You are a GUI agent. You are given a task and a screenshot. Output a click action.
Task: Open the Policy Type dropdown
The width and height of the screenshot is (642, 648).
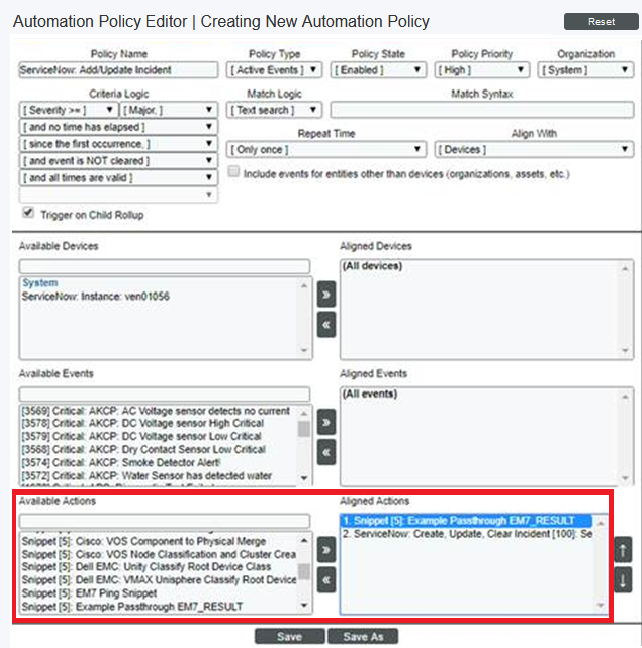tap(273, 70)
